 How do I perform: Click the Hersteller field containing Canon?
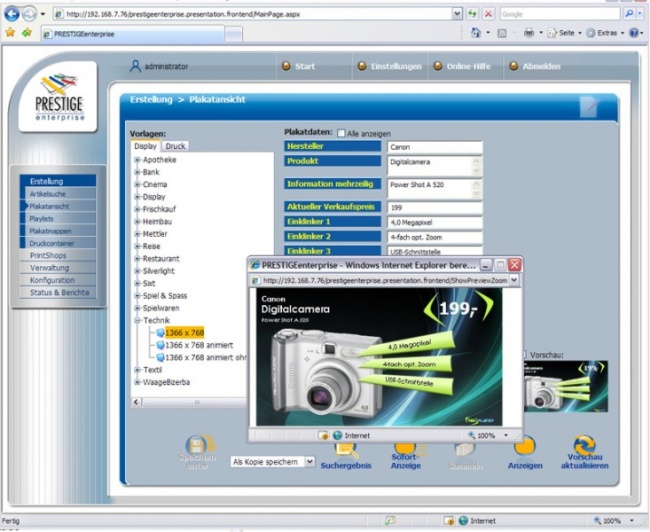[434, 147]
